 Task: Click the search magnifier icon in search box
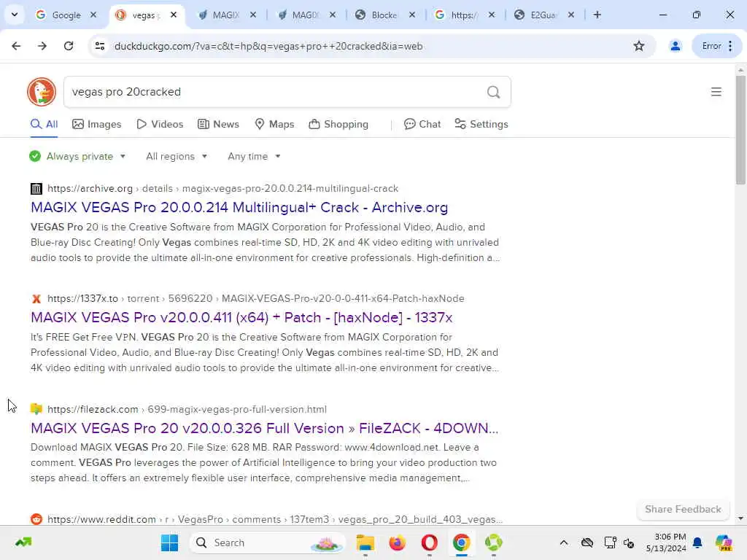click(x=494, y=92)
